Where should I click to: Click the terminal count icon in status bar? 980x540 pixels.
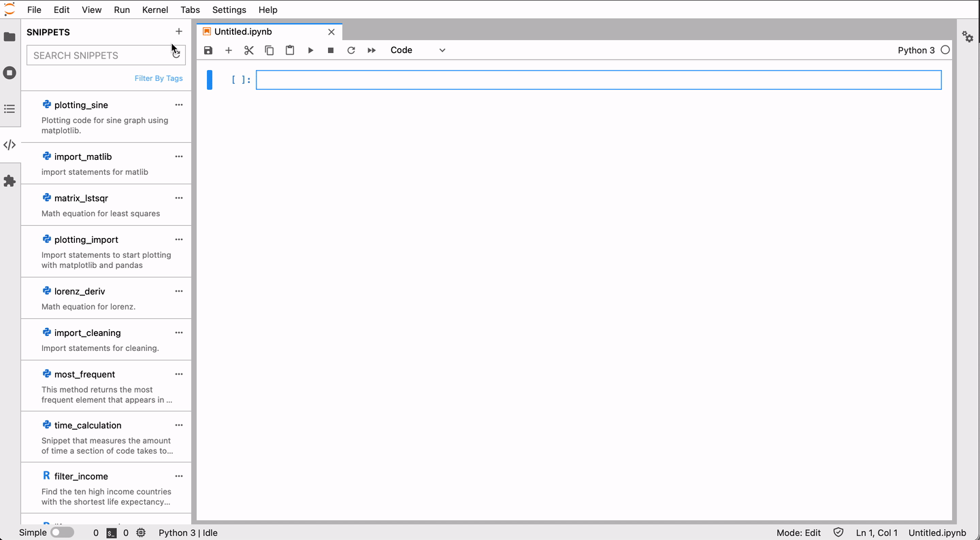click(112, 533)
